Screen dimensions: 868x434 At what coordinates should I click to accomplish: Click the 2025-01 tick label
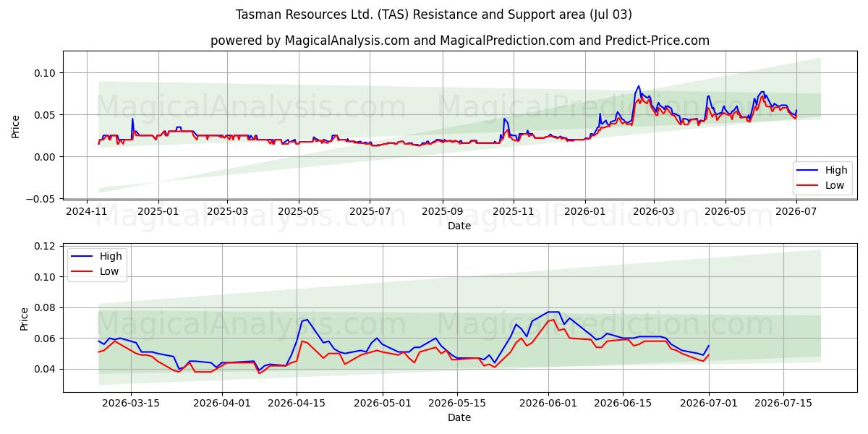158,212
